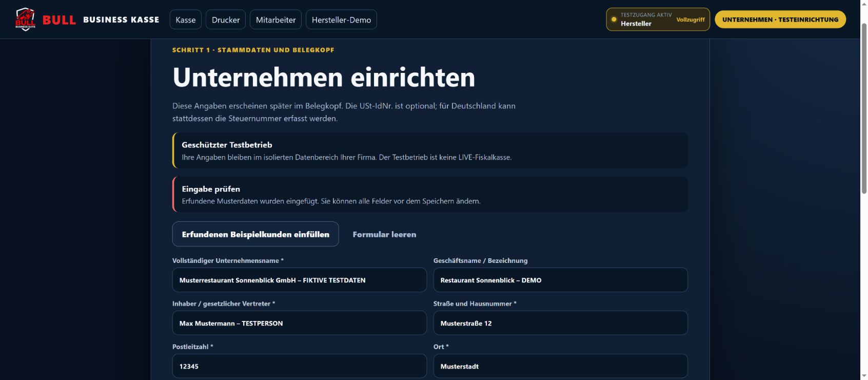
Task: Click the Unternehmen einrichten heading
Action: (324, 77)
